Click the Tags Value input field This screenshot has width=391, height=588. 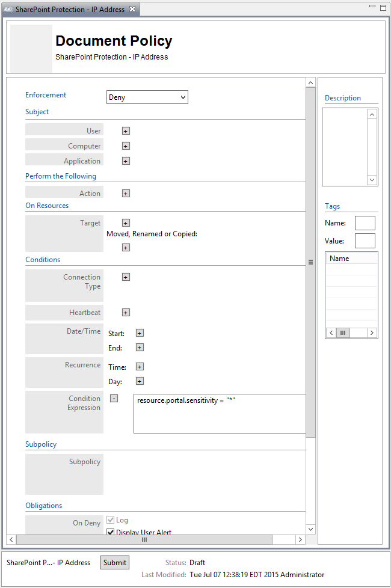pos(365,240)
